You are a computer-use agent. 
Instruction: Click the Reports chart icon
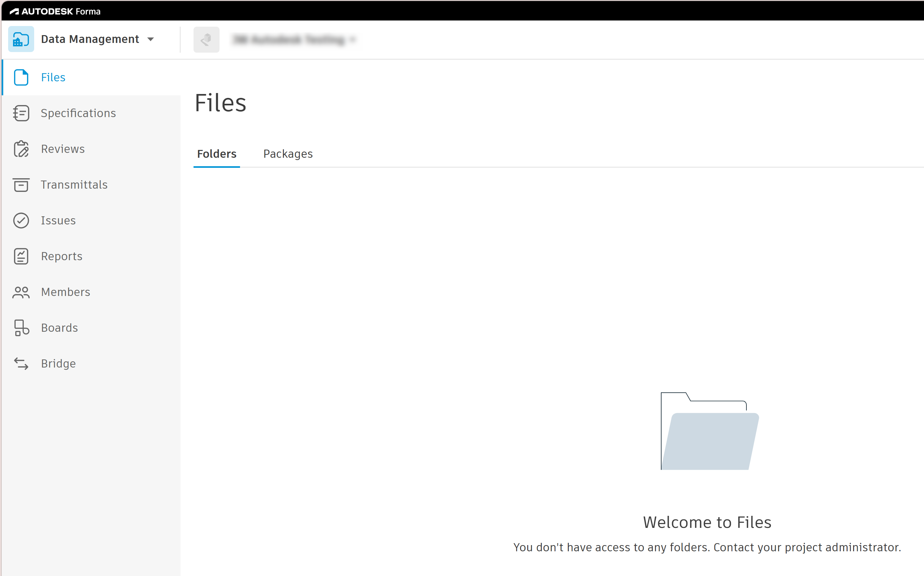click(21, 256)
